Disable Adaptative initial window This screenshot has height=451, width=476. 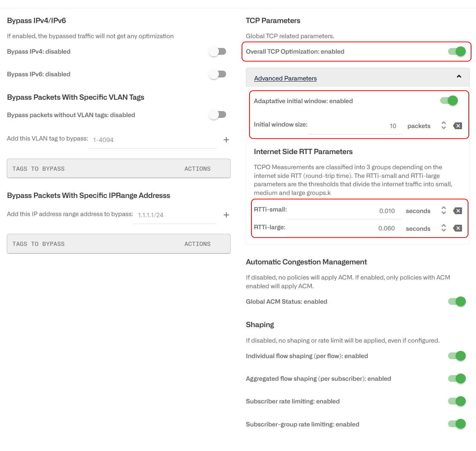click(448, 100)
